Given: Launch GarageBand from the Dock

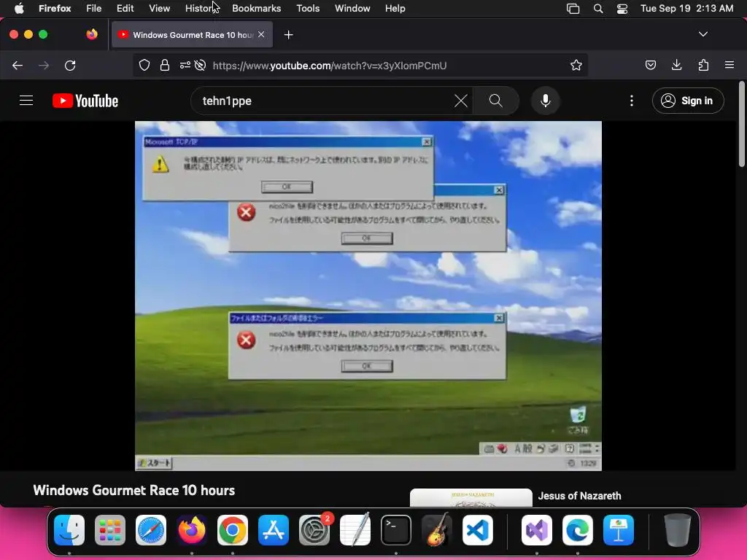Looking at the screenshot, I should [x=437, y=529].
